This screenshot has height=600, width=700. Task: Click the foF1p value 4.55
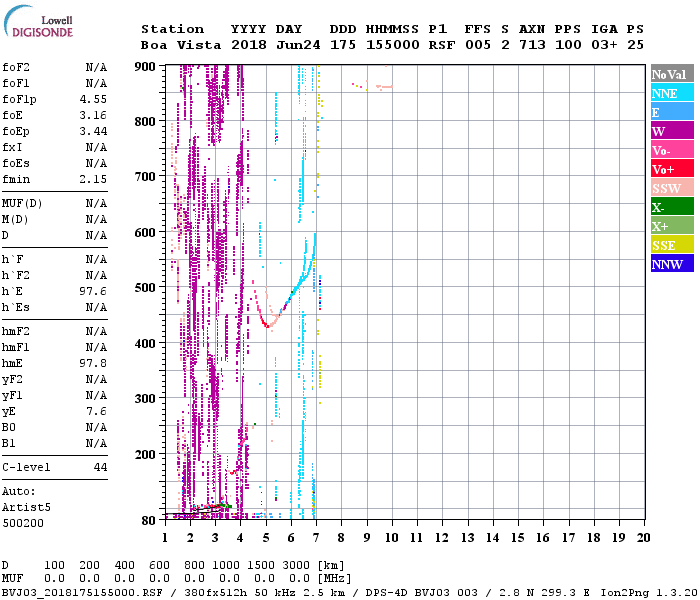[93, 99]
